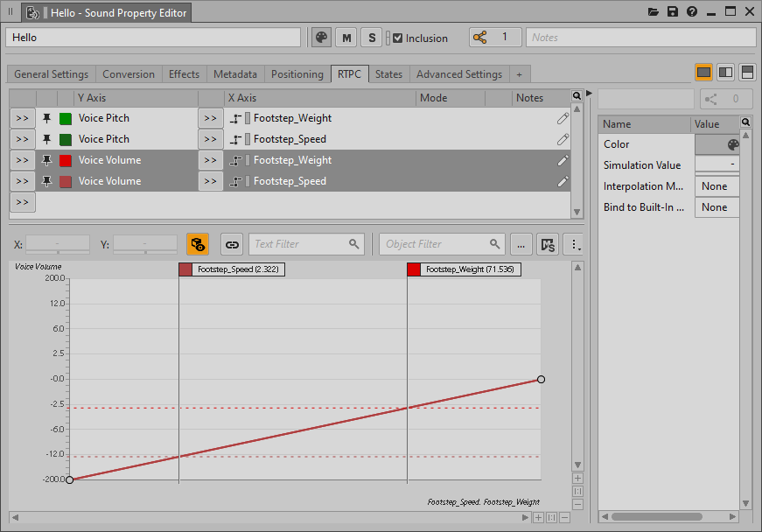Click into the Notes text field
This screenshot has width=762, height=532.
tap(640, 38)
